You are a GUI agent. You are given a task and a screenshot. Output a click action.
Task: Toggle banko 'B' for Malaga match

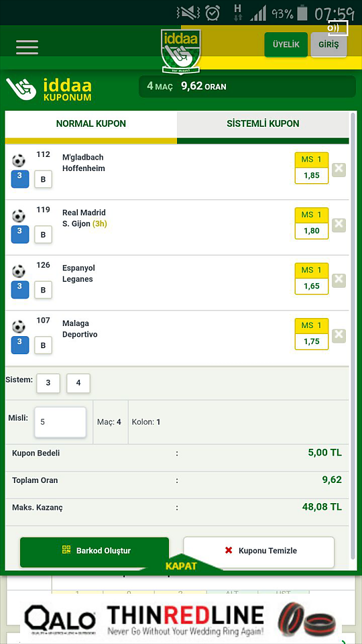tap(43, 345)
